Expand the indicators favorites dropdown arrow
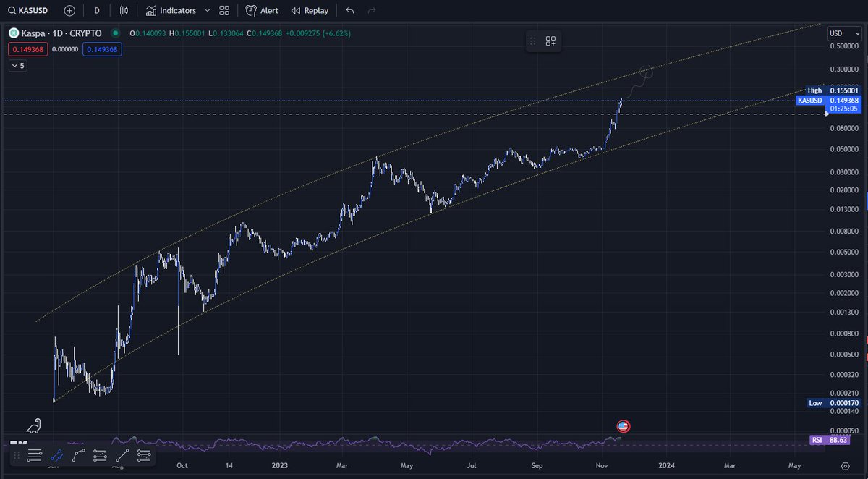Image resolution: width=868 pixels, height=479 pixels. pos(208,11)
